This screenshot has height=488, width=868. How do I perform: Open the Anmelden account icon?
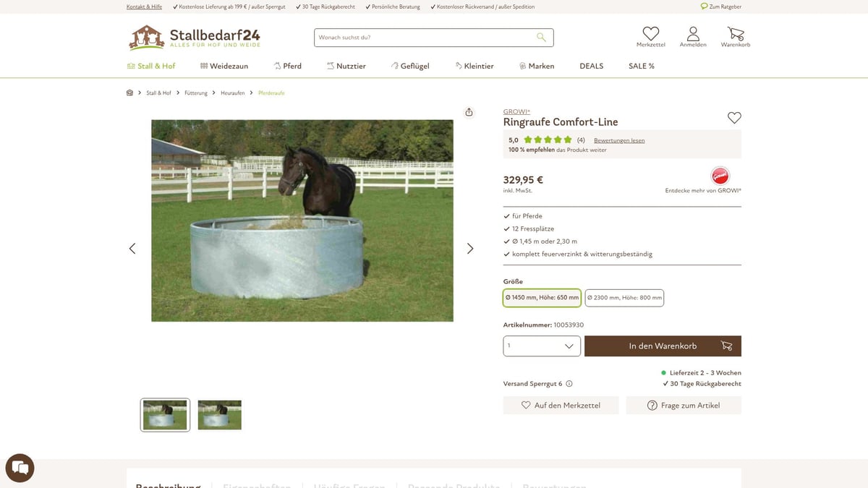pyautogui.click(x=693, y=33)
